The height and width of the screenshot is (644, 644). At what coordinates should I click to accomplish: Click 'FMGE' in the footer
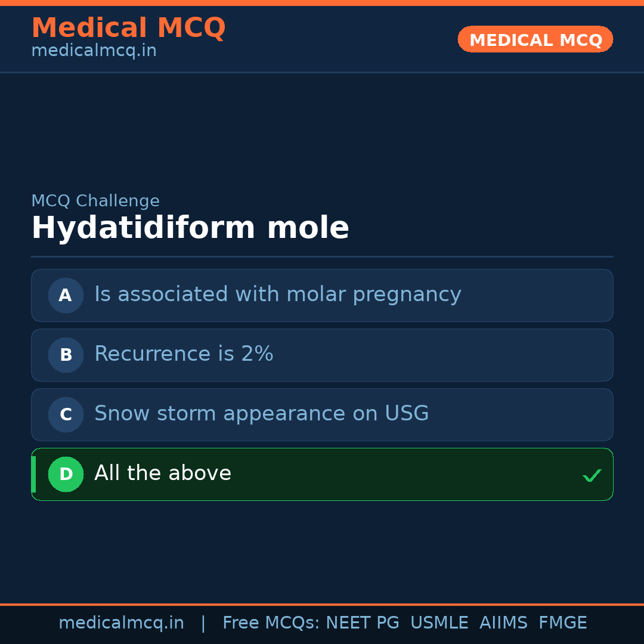click(563, 623)
